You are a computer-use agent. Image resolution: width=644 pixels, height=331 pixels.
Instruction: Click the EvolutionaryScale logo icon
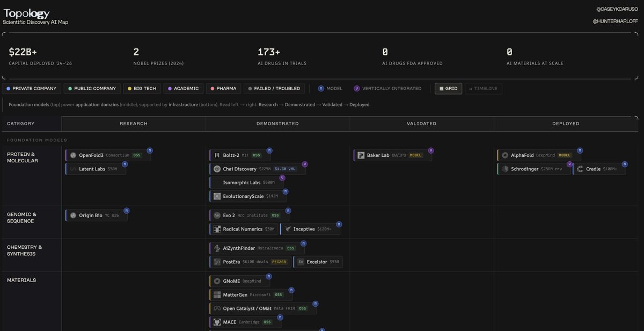tap(217, 196)
